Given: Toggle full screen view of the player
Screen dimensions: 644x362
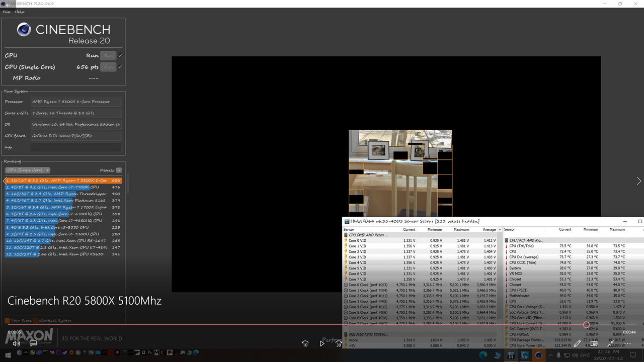Looking at the screenshot, I should pos(611,343).
